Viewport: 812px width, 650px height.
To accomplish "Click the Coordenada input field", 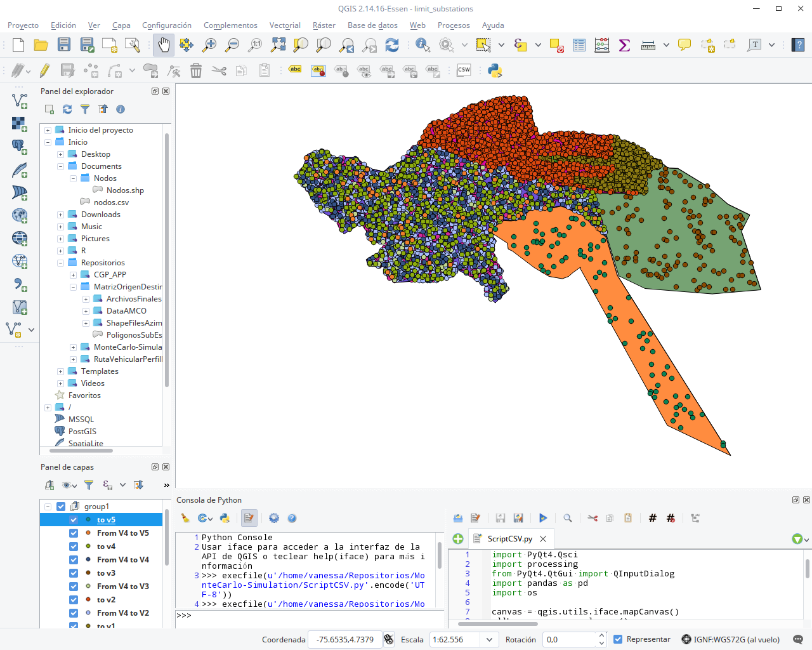I will tap(344, 640).
